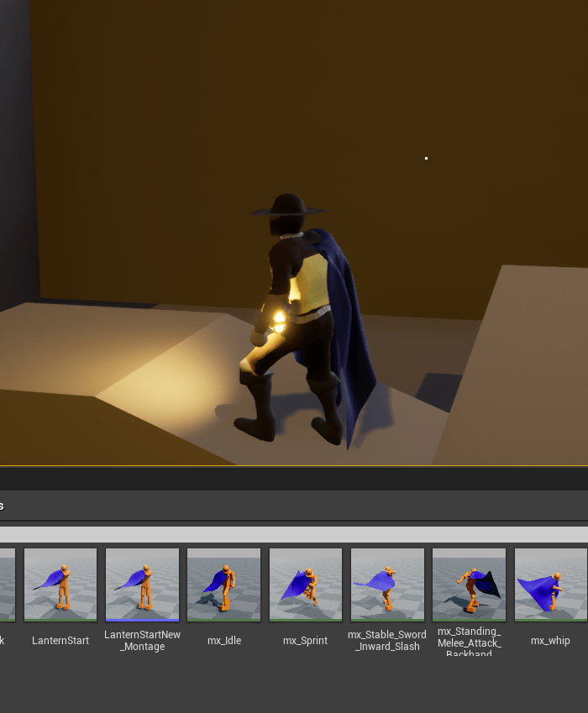Select the mx_Stable_Sword_Inward_Slash thumbnail
Viewport: 588px width, 713px height.
[387, 585]
